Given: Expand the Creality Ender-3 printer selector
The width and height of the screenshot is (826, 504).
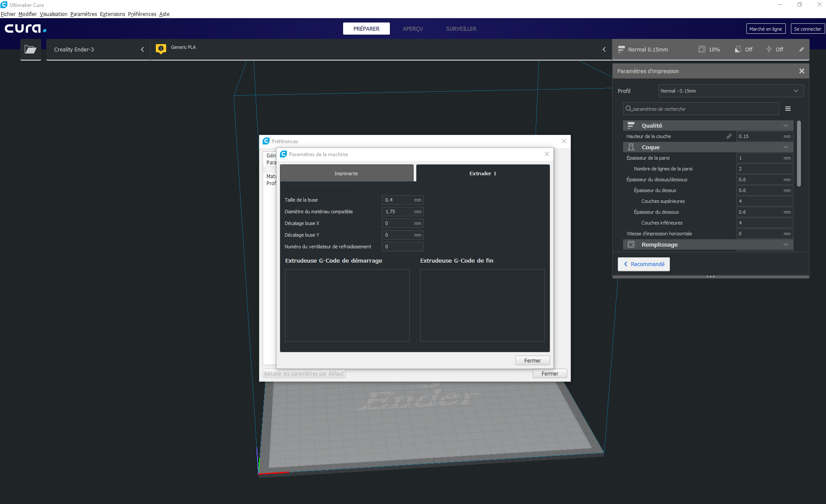Looking at the screenshot, I should pos(98,49).
